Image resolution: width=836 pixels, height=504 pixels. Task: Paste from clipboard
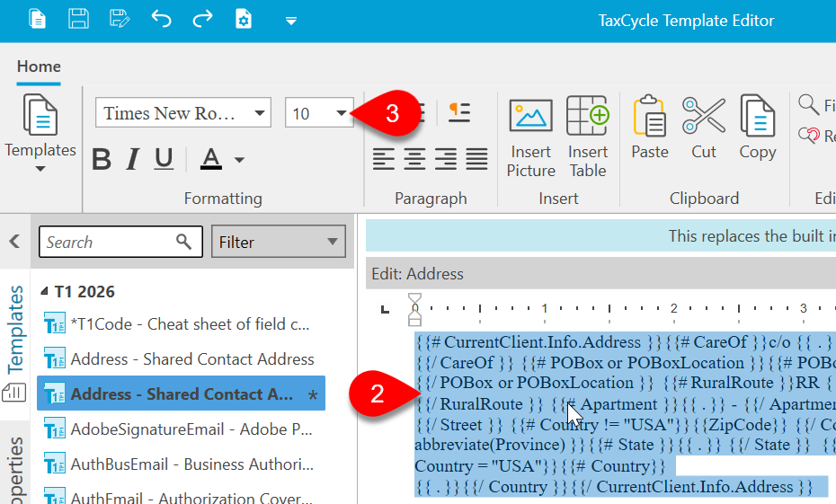(650, 128)
